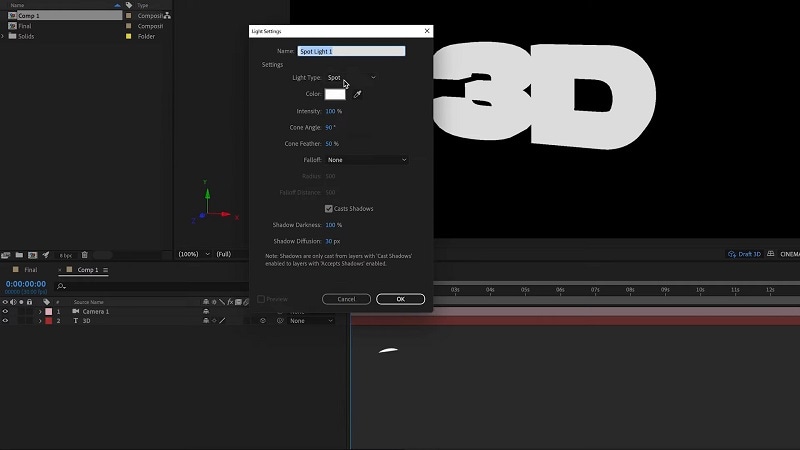Expand the Solids folder

click(x=3, y=36)
